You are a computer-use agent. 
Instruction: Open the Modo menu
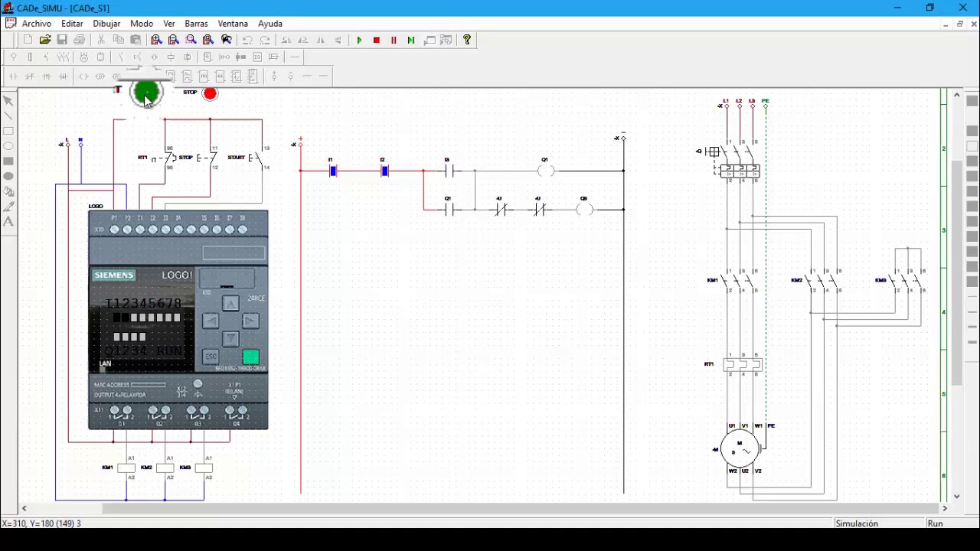(x=142, y=24)
